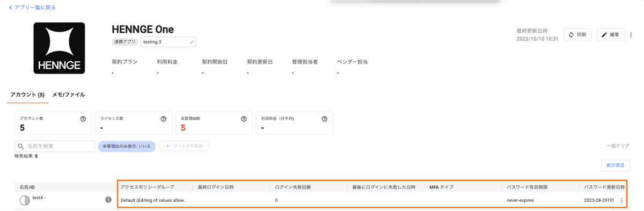Screen dimensions: 644x211
Task: Click the 最後にログインに失敗した日時 column header
Action: point(384,187)
